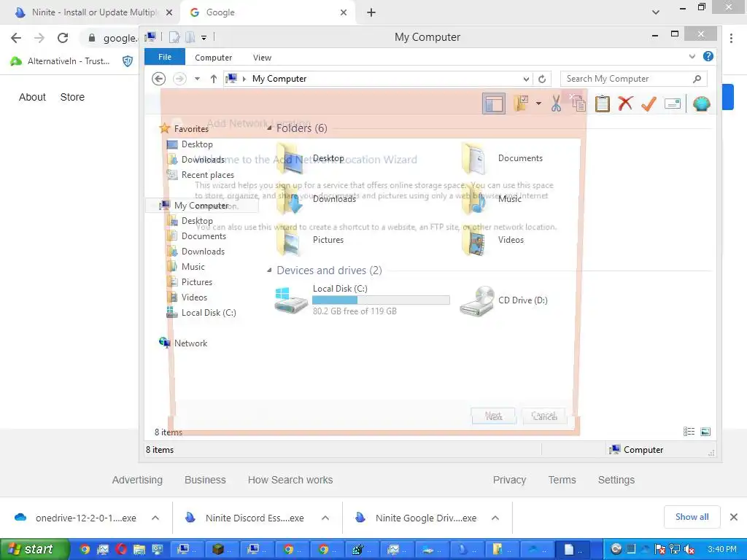Open the Windows start button
The width and height of the screenshot is (747, 560).
35,550
